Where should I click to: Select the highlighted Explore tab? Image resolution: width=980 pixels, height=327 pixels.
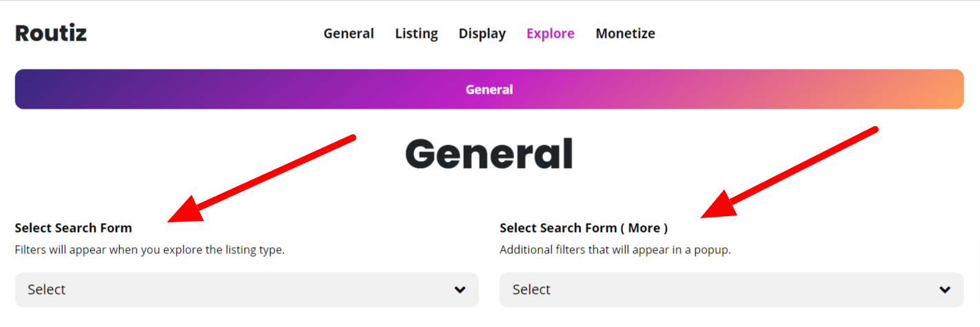tap(551, 33)
